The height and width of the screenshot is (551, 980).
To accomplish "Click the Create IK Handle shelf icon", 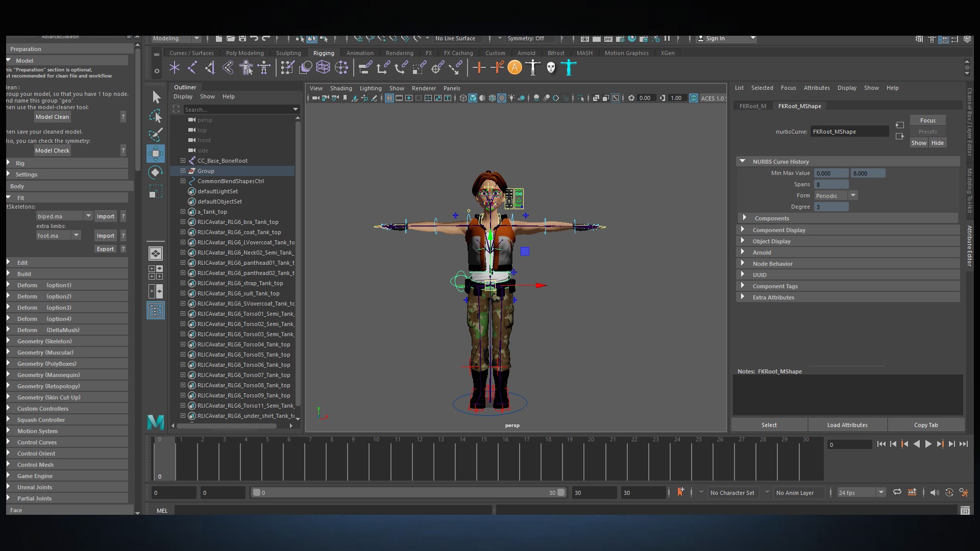I will pos(210,67).
